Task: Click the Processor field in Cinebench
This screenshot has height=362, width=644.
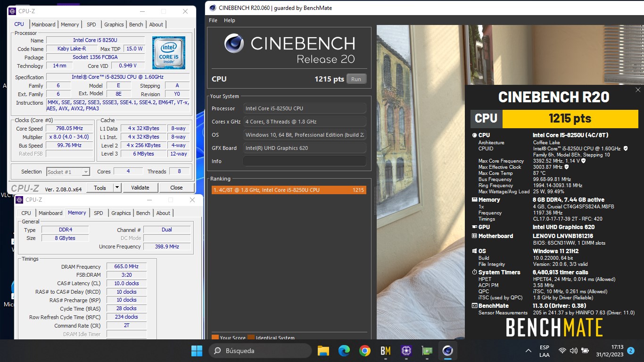Action: tap(305, 108)
